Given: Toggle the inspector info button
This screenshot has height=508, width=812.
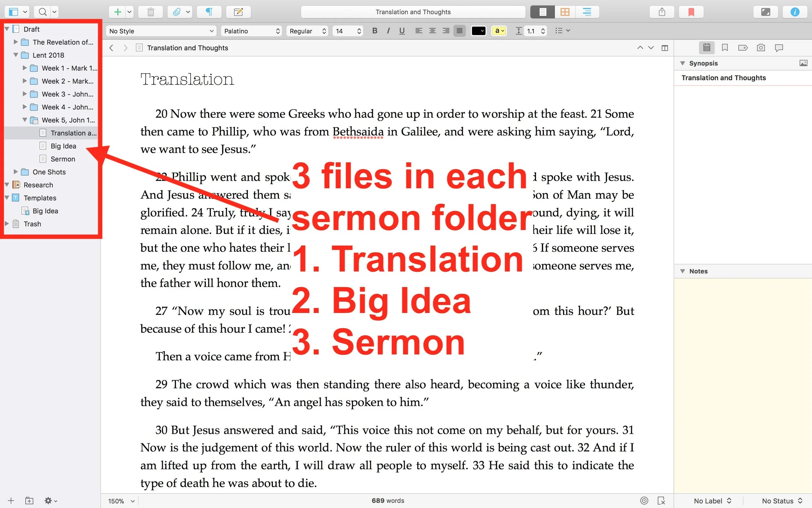Looking at the screenshot, I should click(x=794, y=12).
